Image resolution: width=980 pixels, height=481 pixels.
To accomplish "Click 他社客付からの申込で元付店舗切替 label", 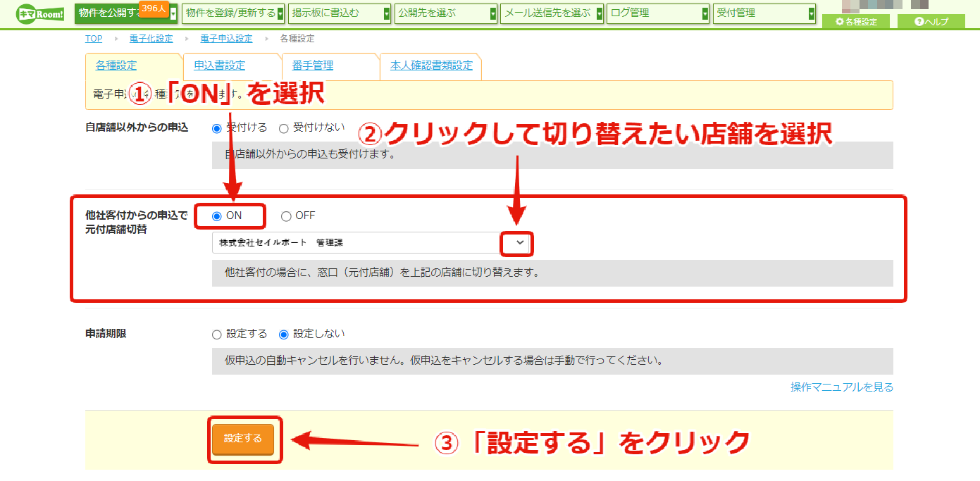I will click(137, 223).
